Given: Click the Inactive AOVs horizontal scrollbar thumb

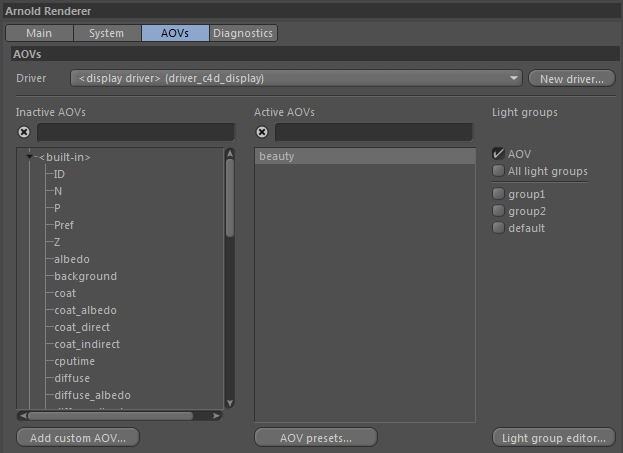Looking at the screenshot, I should (x=110, y=416).
